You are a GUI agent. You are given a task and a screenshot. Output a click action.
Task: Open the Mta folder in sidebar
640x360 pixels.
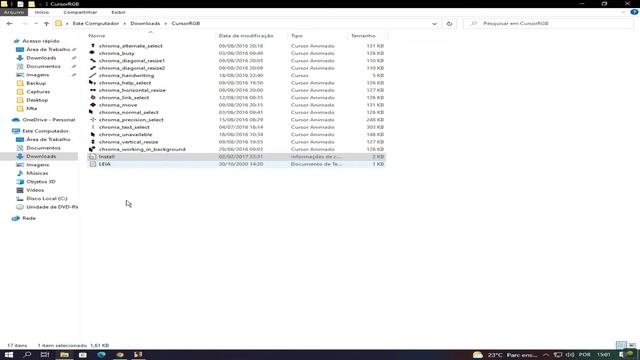pos(31,108)
